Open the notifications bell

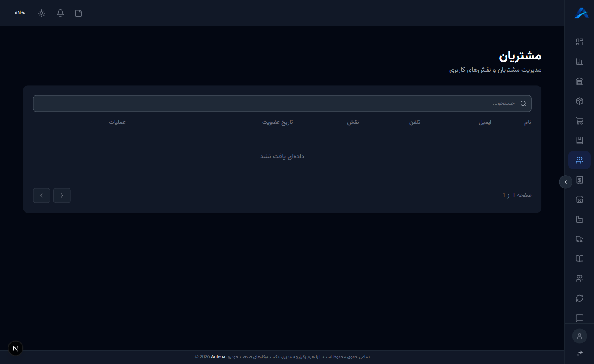(x=60, y=13)
